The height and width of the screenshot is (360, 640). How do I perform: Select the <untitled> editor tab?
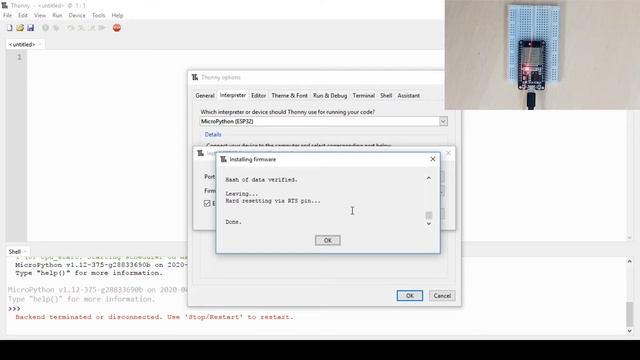click(x=22, y=44)
